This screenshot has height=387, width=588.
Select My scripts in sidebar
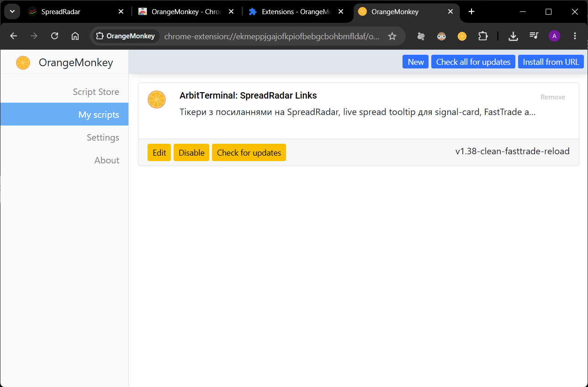coord(64,114)
